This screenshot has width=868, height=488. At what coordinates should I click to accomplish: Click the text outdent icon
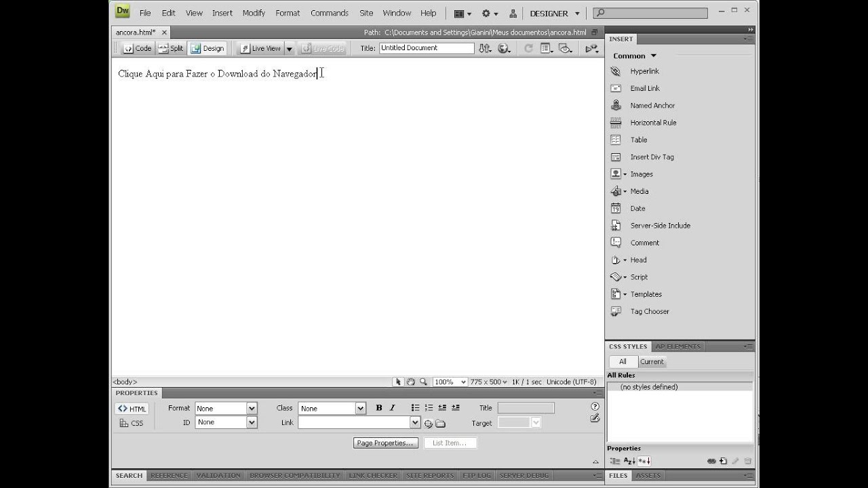[442, 408]
